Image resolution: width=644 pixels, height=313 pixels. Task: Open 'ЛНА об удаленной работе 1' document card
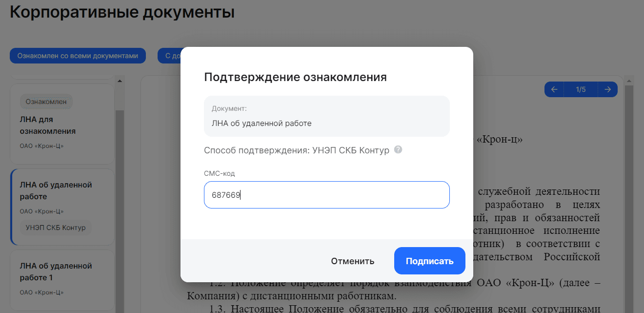click(62, 279)
